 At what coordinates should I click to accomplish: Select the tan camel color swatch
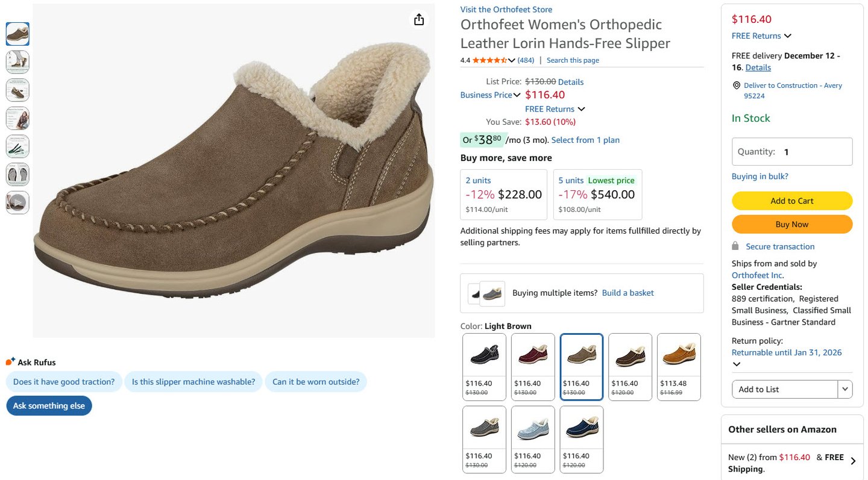pos(679,366)
